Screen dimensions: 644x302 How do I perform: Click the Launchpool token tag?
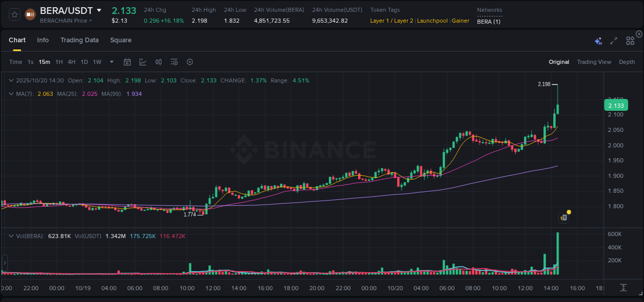[x=432, y=21]
